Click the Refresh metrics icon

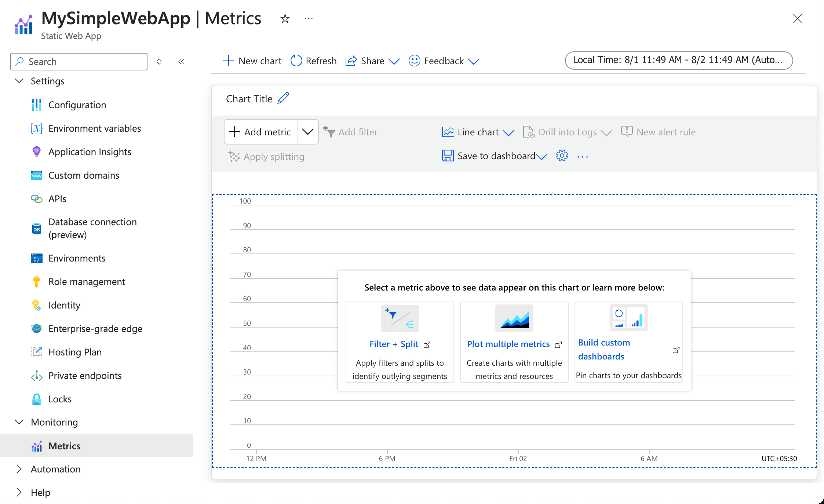tap(295, 60)
